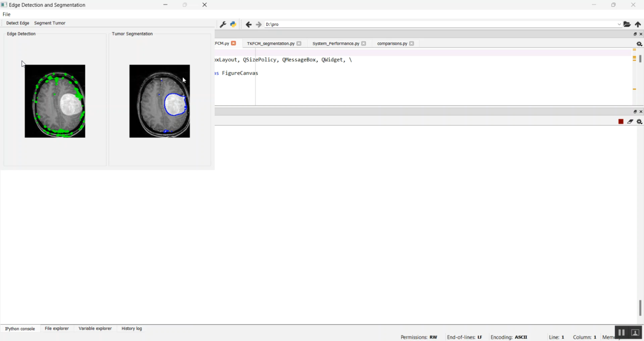Screen dimensions: 644x341
Task: Click the tumor segmentation result image
Action: (160, 101)
